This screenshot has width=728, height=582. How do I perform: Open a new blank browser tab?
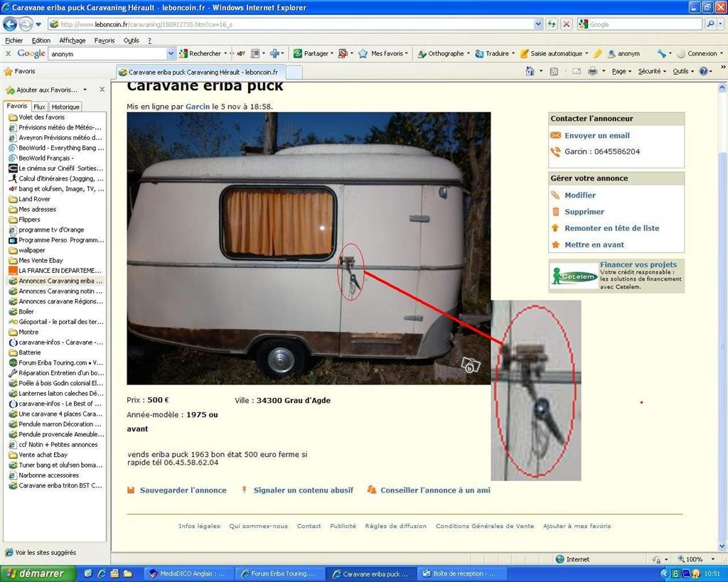[x=294, y=72]
